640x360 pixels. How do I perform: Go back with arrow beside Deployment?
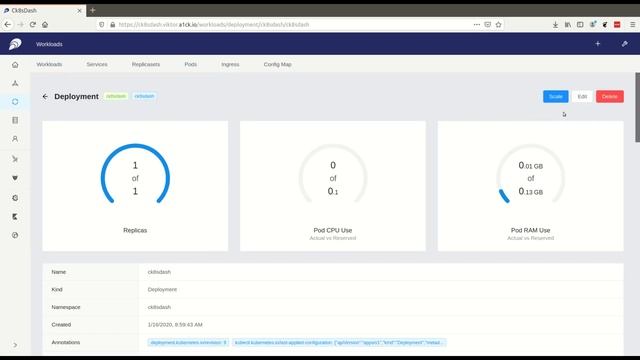[x=45, y=97]
